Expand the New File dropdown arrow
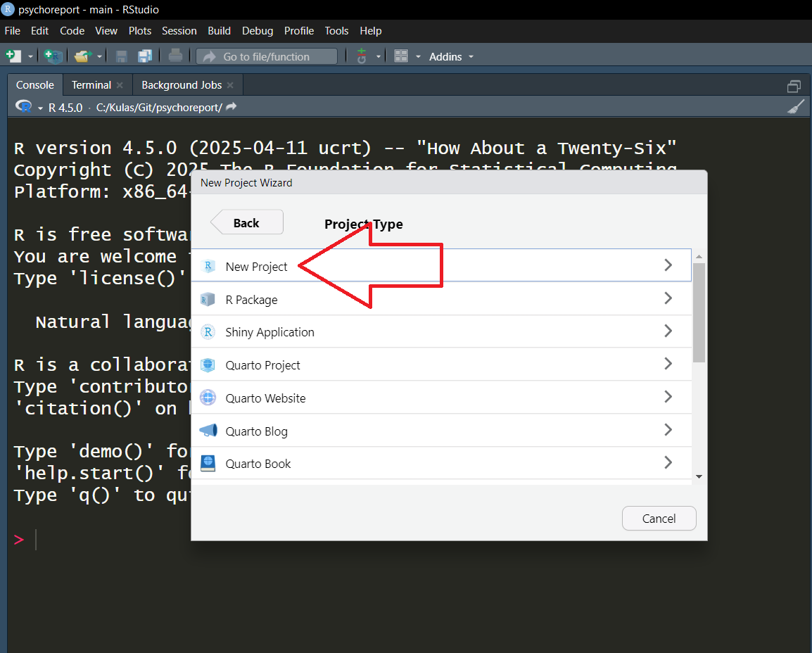Image resolution: width=812 pixels, height=653 pixels. 31,56
